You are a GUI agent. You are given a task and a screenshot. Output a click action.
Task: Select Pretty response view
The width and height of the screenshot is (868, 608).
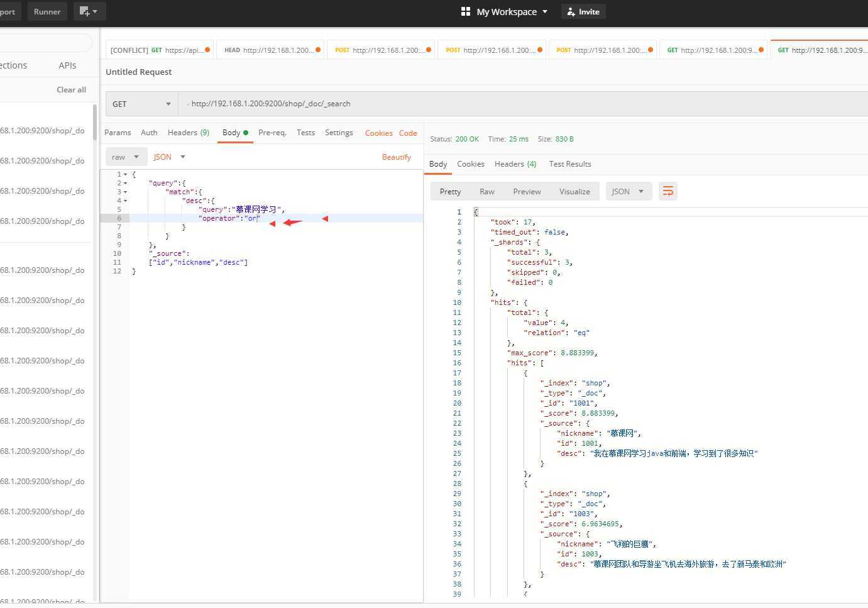pyautogui.click(x=450, y=191)
